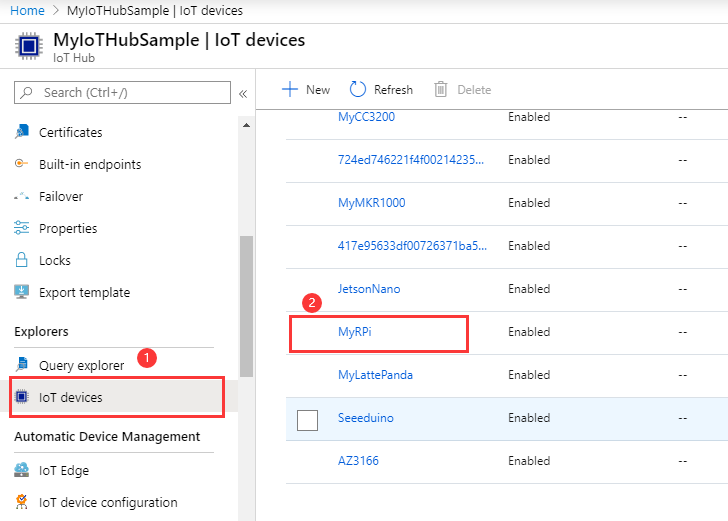Collapse the sidebar with double chevron
This screenshot has height=521, width=728.
point(243,94)
